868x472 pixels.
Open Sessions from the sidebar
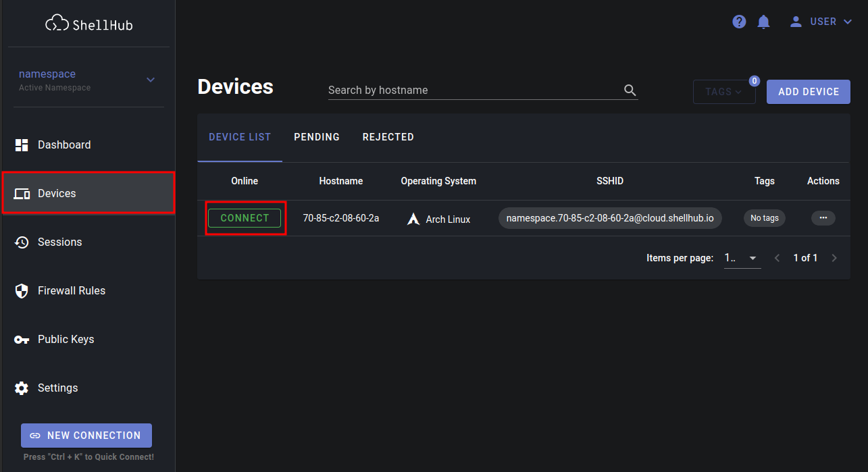(x=88, y=242)
